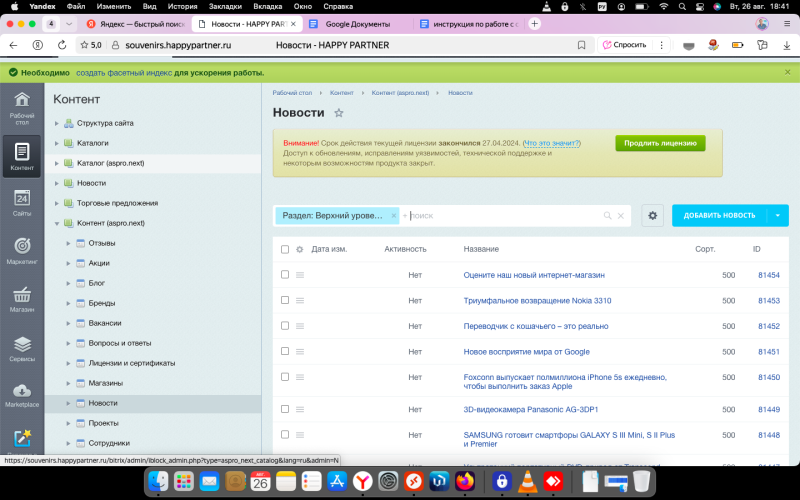Image resolution: width=800 pixels, height=500 pixels.
Task: Switch to Google Документы tab
Action: (357, 24)
